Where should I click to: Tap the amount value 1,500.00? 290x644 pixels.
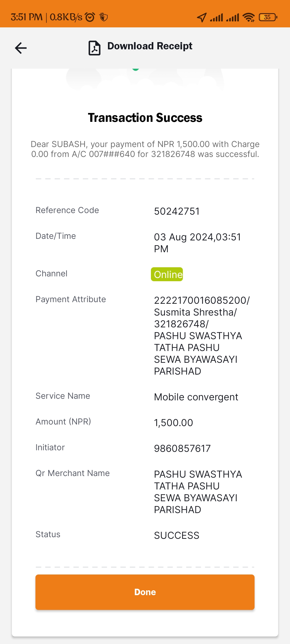173,423
